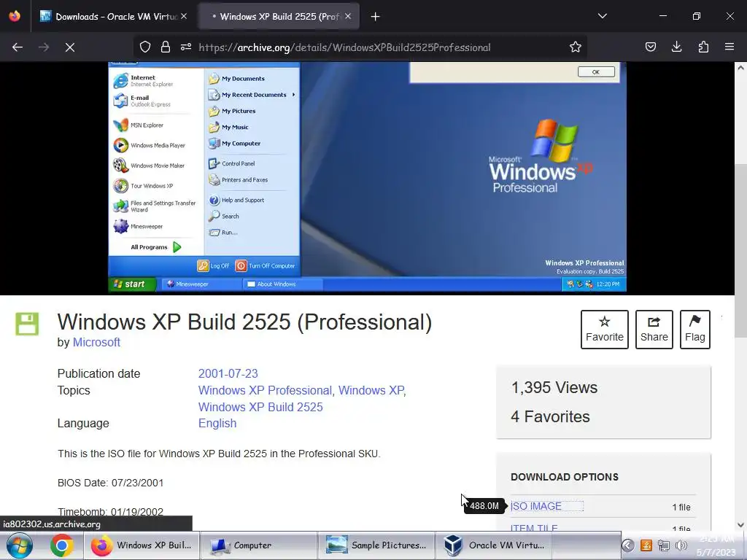Click the page vertical scrollbar thumb
This screenshot has height=560, width=747.
point(740,250)
